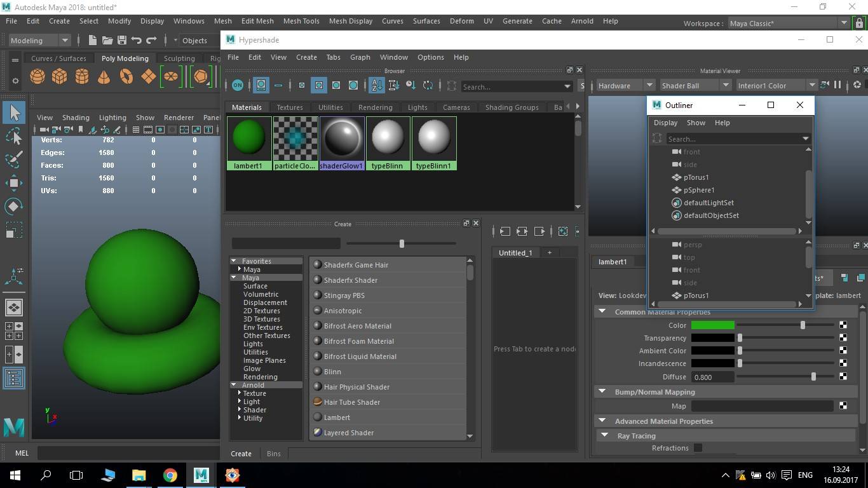Set browser swatches to extra large size
This screenshot has width=868, height=488.
point(353,85)
